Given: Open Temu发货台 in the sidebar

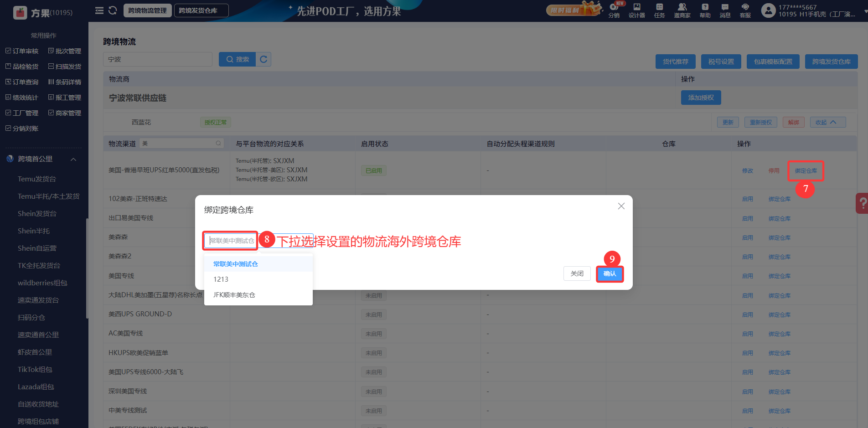Looking at the screenshot, I should [37, 179].
